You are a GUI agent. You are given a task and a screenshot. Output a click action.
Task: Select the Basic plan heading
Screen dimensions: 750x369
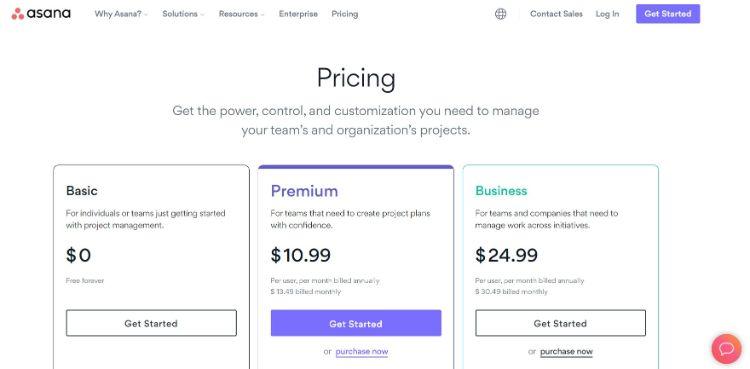82,190
